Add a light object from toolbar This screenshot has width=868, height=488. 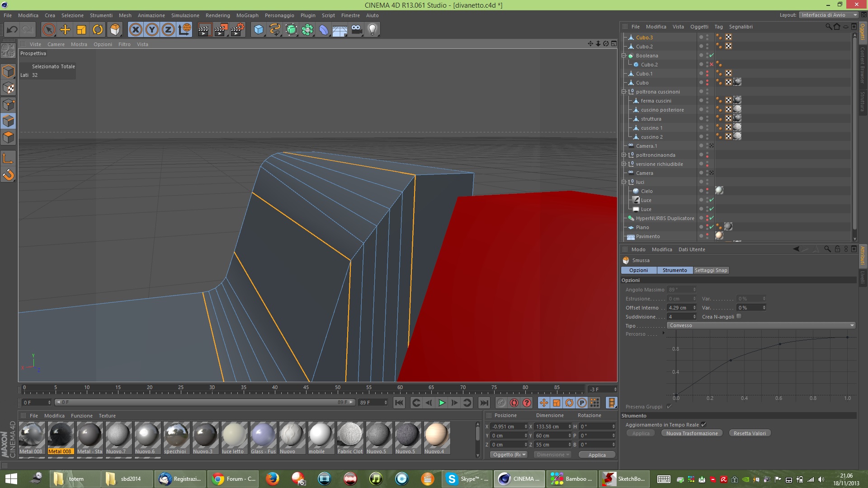373,30
